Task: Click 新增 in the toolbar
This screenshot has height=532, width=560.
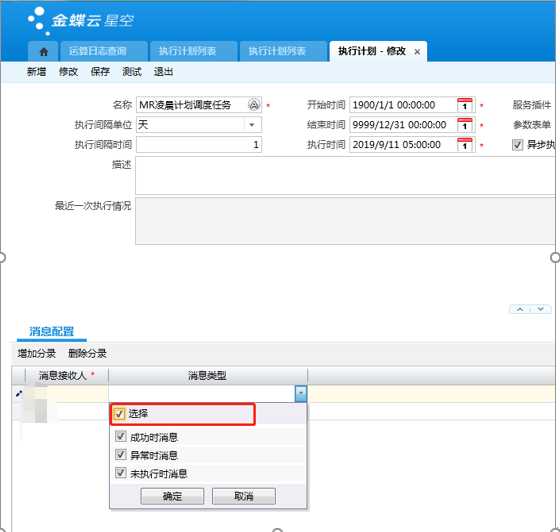Action: click(36, 72)
